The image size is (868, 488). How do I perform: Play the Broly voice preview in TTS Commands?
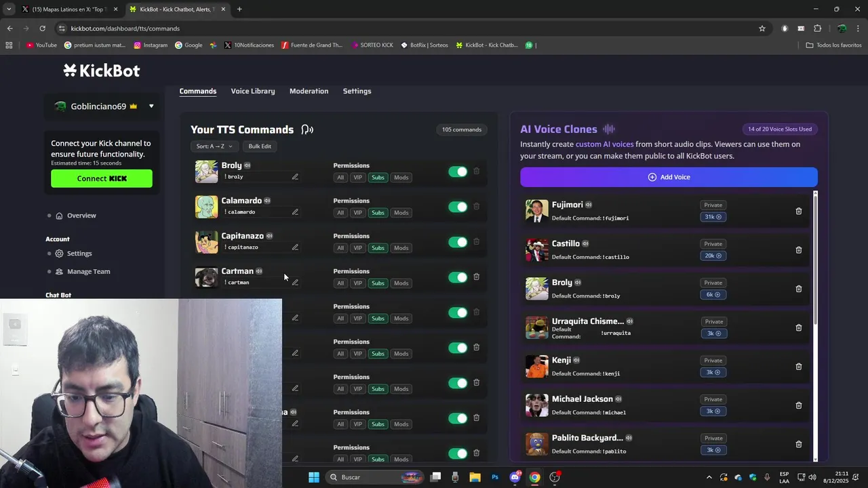click(x=248, y=165)
